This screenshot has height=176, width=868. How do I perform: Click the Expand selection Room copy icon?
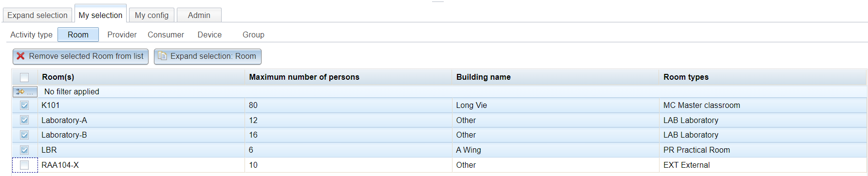(162, 56)
